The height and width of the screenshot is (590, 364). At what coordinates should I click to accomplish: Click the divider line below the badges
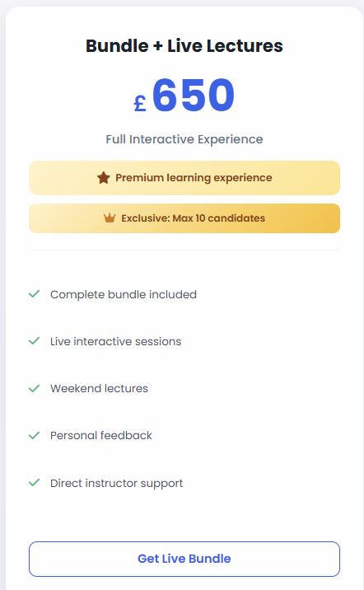184,250
